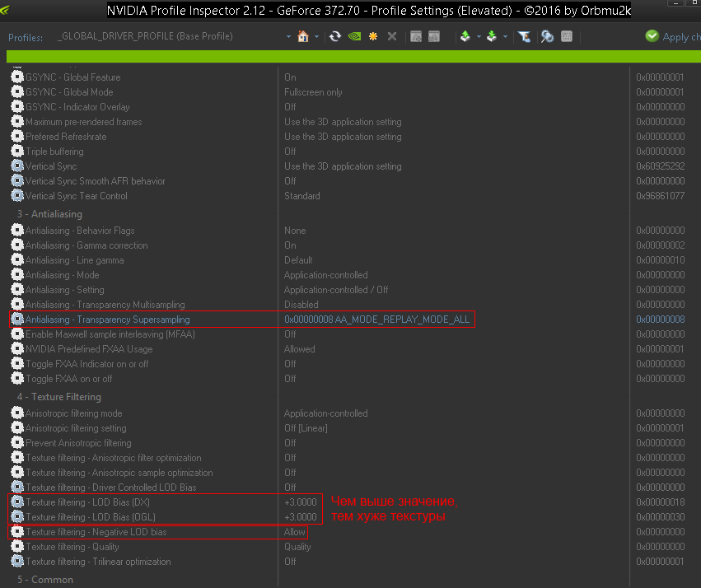Click the gray X delete profile icon

(392, 36)
